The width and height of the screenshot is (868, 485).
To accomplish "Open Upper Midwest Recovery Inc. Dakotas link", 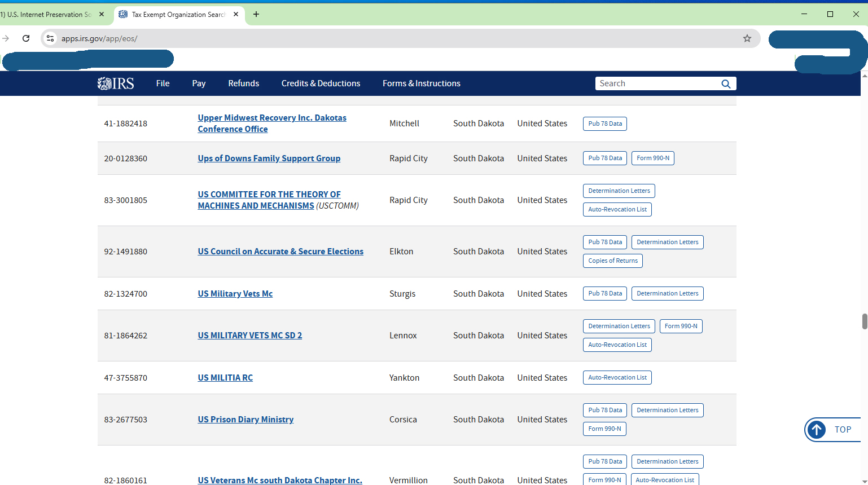I will click(x=272, y=124).
